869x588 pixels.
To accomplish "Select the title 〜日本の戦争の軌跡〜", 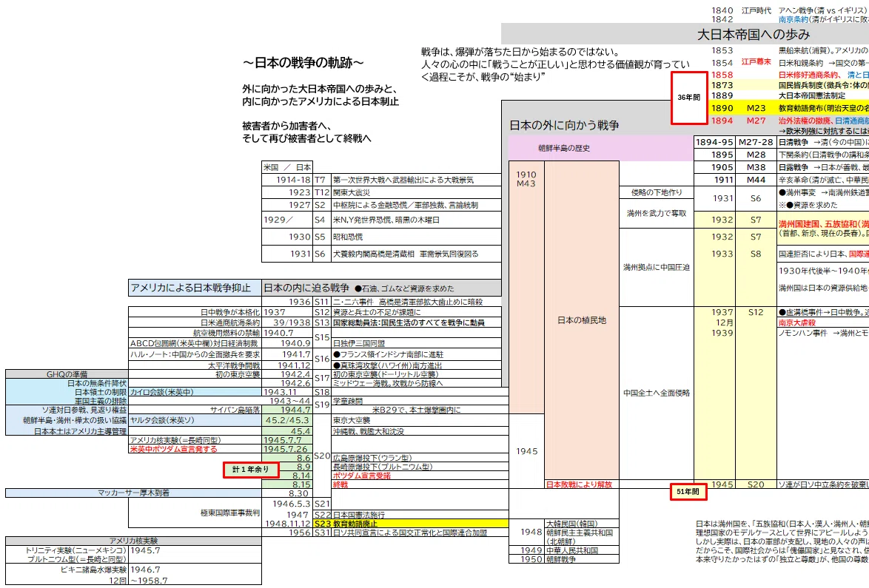I will 303,63.
